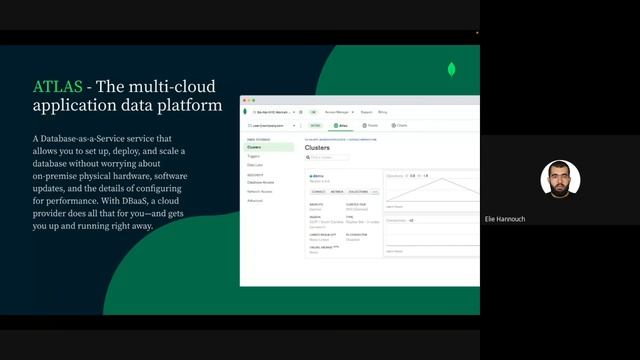Click the green ATLAS word in slide title

pos(58,87)
